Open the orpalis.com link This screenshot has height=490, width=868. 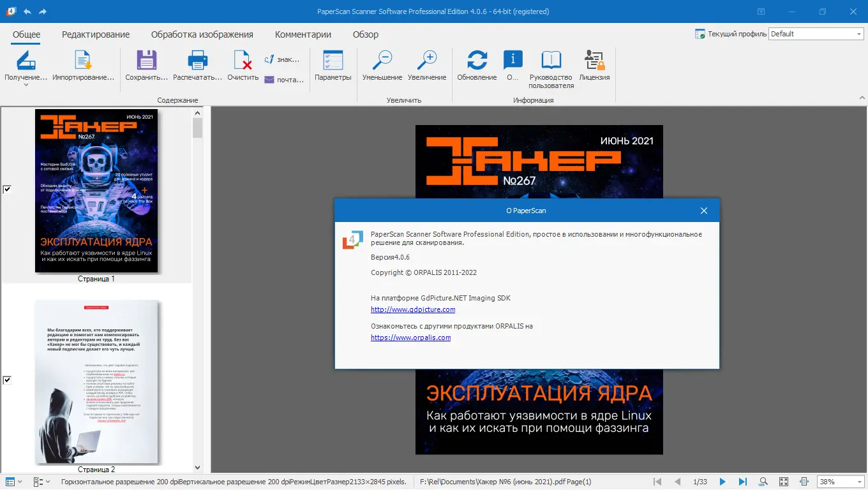tap(412, 337)
